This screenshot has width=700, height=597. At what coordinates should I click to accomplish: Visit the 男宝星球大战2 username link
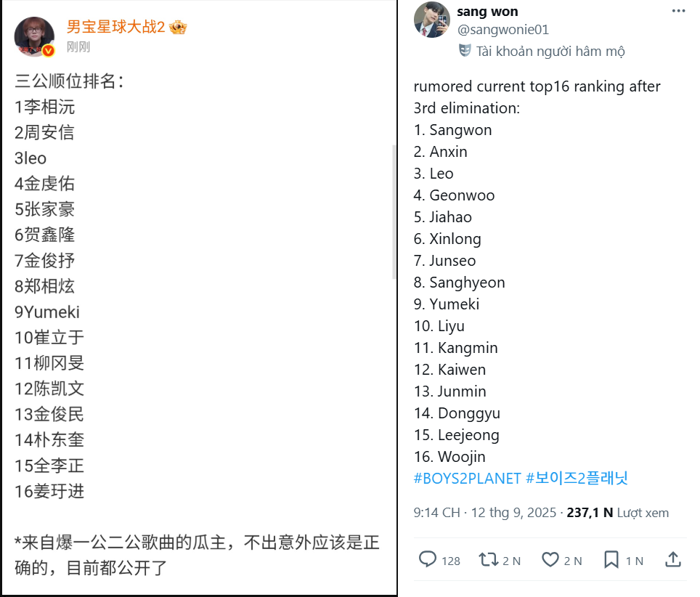coord(115,28)
